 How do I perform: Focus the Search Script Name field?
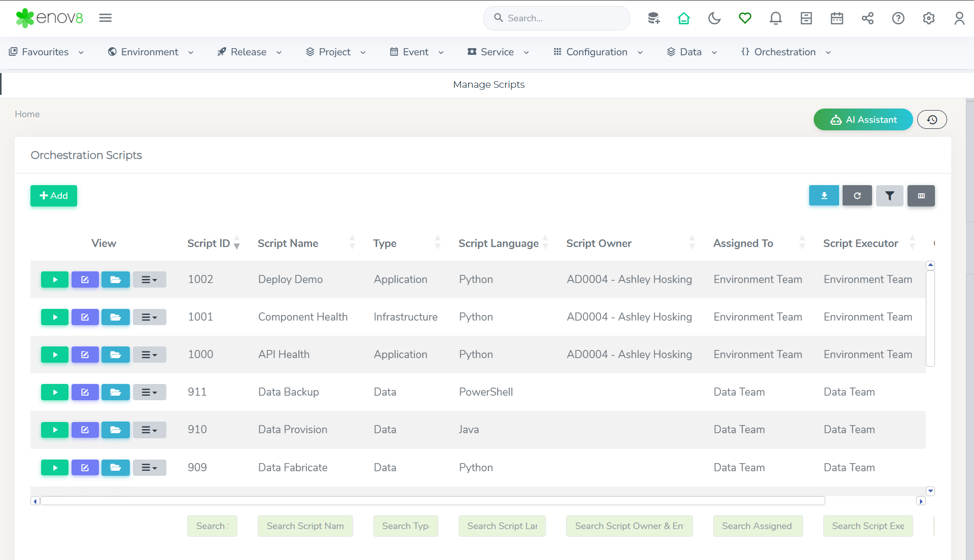(x=305, y=526)
